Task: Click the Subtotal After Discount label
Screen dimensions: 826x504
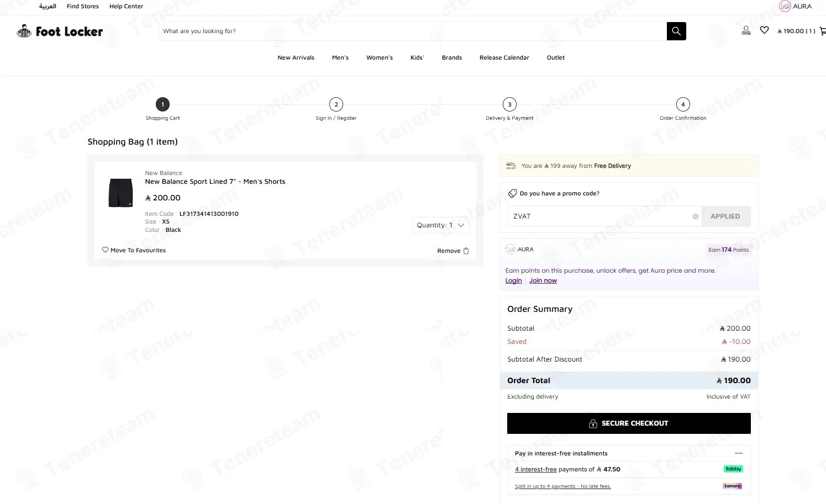Action: coord(545,359)
